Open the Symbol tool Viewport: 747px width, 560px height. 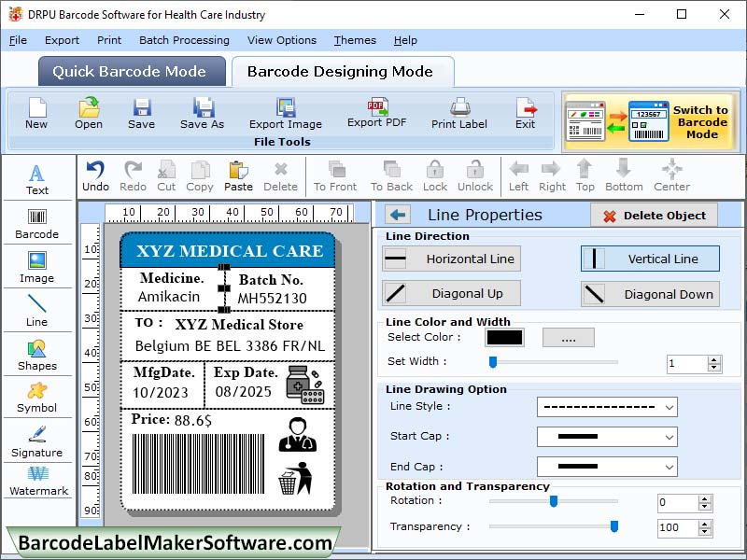coord(37,398)
